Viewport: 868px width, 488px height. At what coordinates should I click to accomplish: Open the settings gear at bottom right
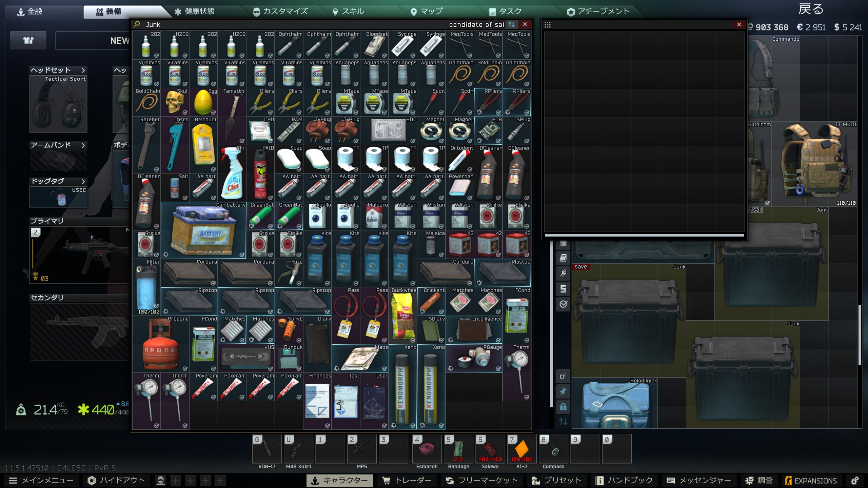click(x=855, y=481)
